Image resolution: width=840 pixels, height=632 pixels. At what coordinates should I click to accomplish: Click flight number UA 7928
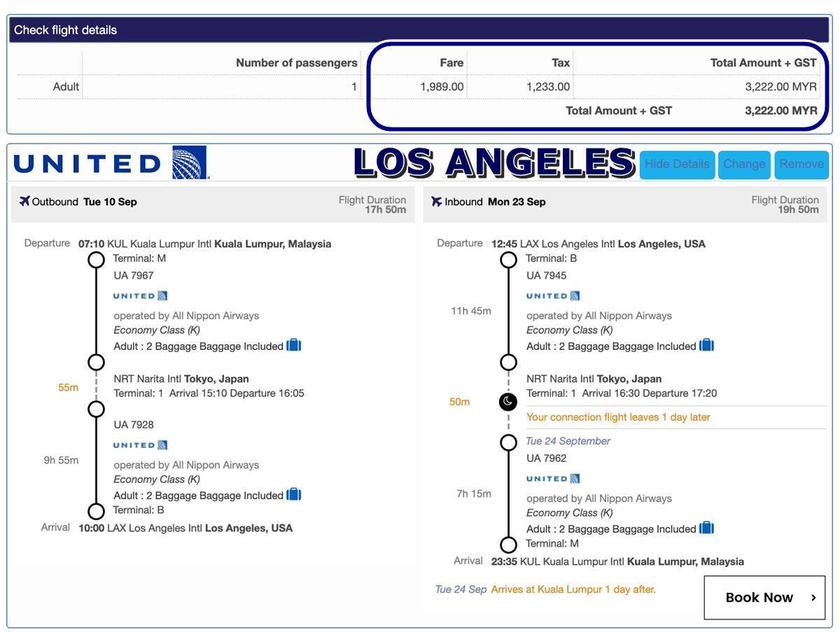tap(134, 425)
